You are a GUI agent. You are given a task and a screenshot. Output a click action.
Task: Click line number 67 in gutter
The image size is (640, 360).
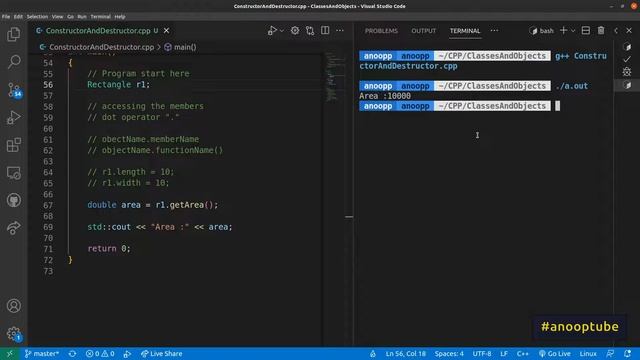(48, 205)
